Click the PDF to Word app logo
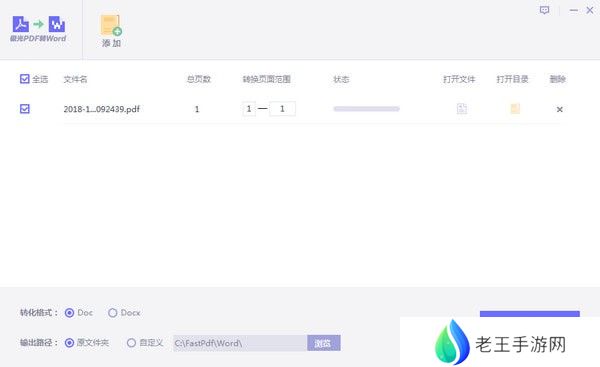The width and height of the screenshot is (600, 367). pyautogui.click(x=38, y=29)
